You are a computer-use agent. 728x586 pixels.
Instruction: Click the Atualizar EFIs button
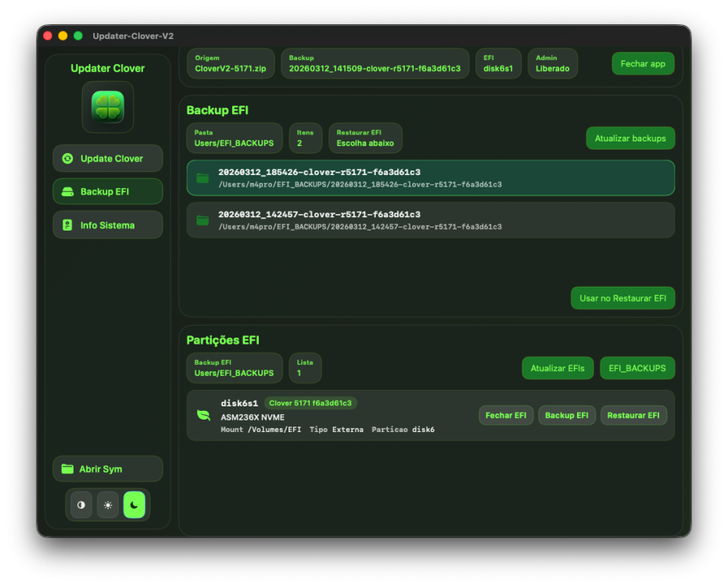558,368
